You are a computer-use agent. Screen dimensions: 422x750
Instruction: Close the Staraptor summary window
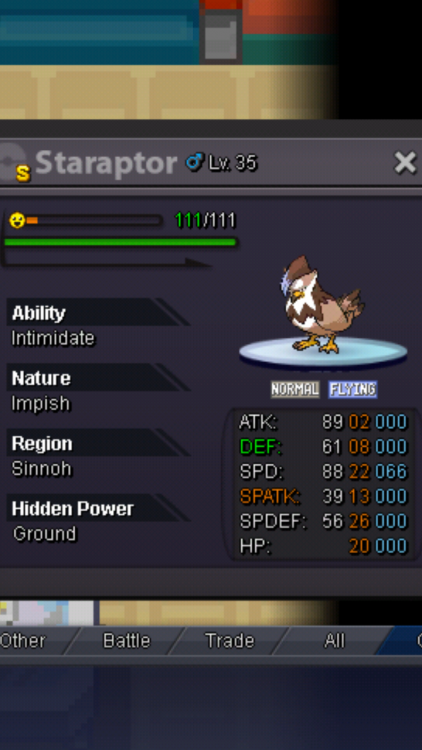pyautogui.click(x=405, y=163)
